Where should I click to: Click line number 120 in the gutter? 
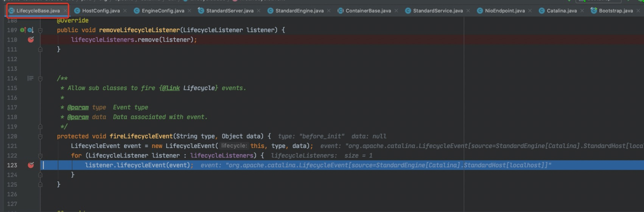click(12, 136)
